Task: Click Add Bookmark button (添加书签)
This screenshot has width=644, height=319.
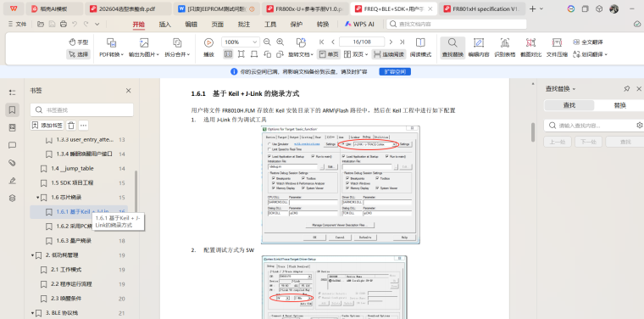Action: (47, 126)
